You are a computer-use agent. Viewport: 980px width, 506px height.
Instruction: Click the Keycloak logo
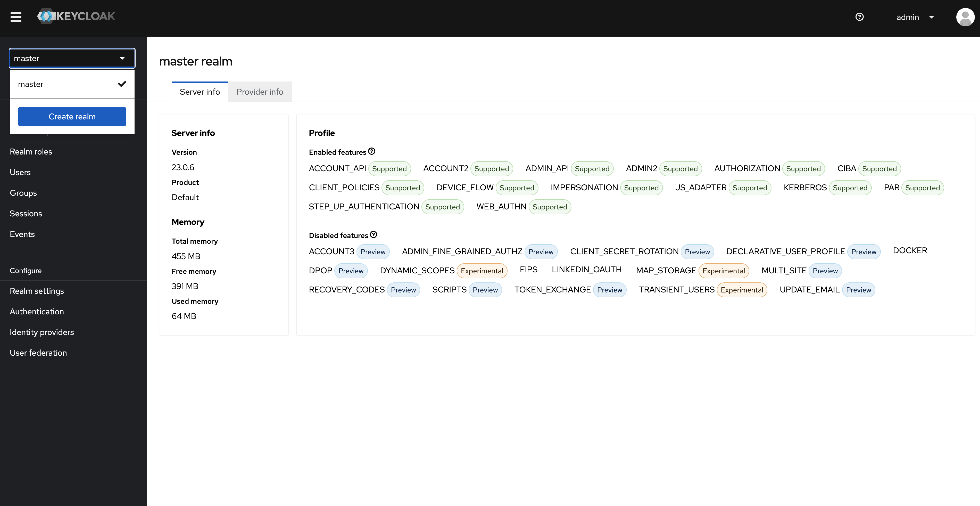(76, 16)
